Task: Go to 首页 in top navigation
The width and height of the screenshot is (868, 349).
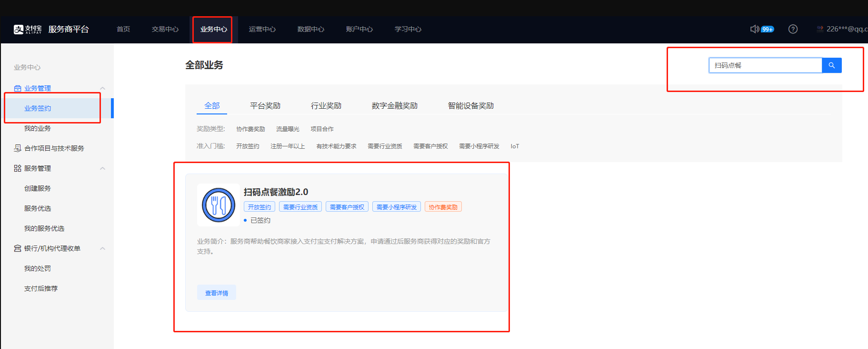Action: pyautogui.click(x=123, y=29)
